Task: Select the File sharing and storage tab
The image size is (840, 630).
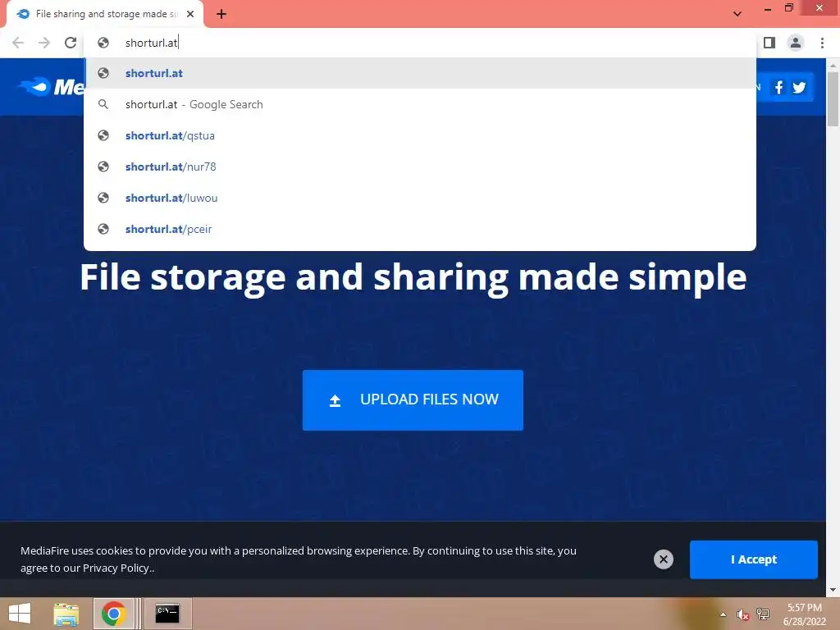Action: (105, 15)
